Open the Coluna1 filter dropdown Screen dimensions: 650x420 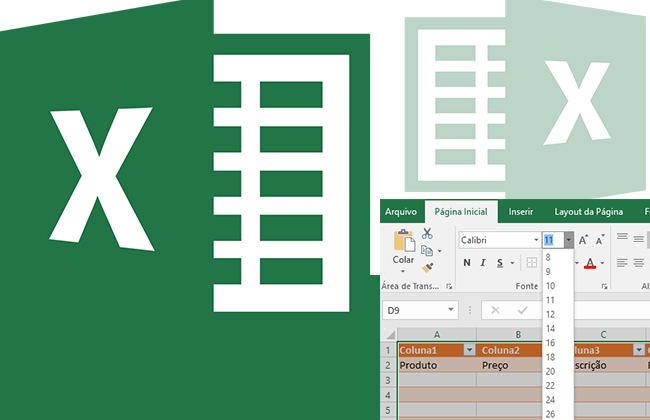tap(469, 350)
